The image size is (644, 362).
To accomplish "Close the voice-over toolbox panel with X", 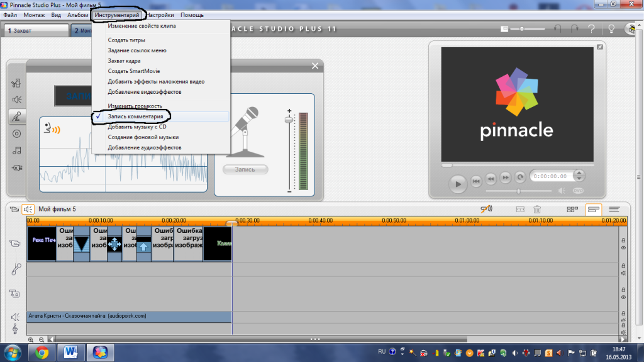I will coord(315,66).
